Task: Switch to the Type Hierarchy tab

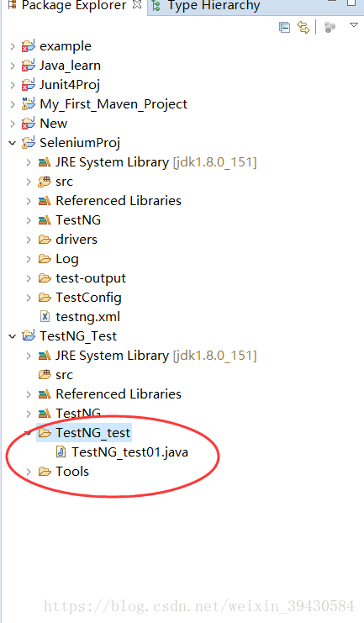Action: point(206,6)
